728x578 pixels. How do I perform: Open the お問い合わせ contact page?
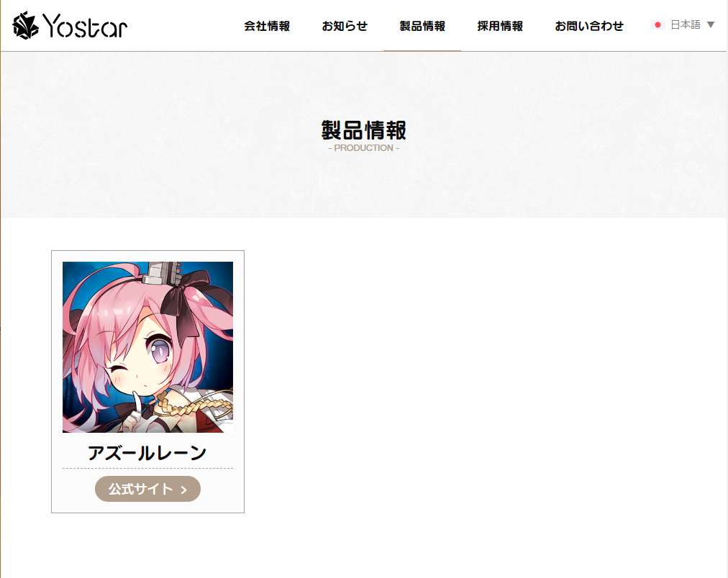point(589,26)
